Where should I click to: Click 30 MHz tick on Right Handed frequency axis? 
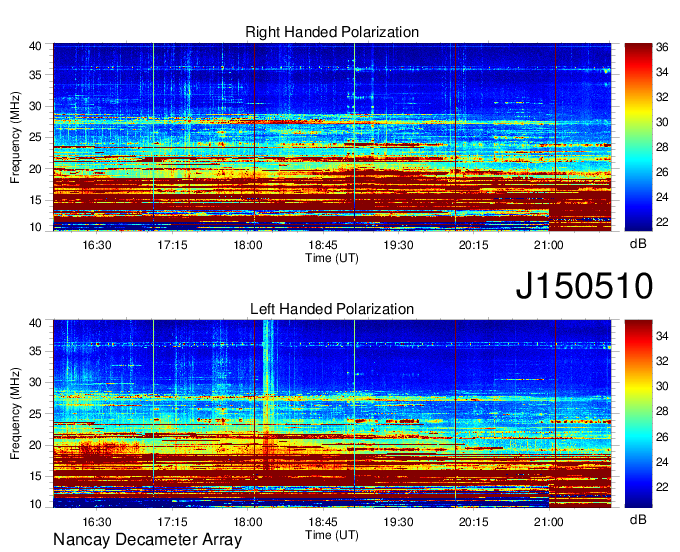click(35, 107)
